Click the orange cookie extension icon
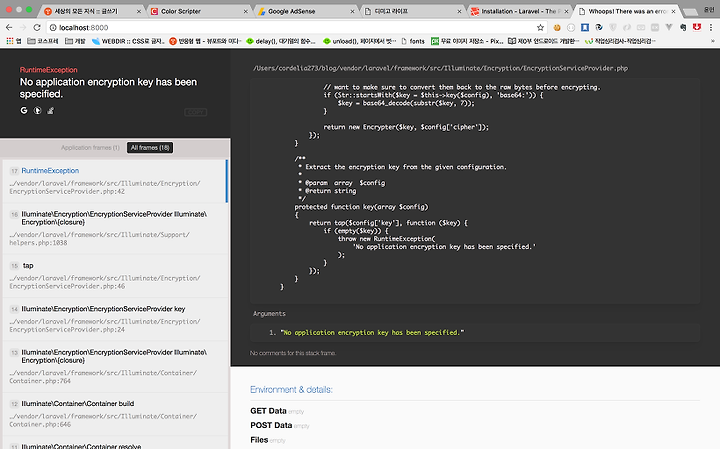Viewport: 720px width, 449px height. pyautogui.click(x=557, y=28)
